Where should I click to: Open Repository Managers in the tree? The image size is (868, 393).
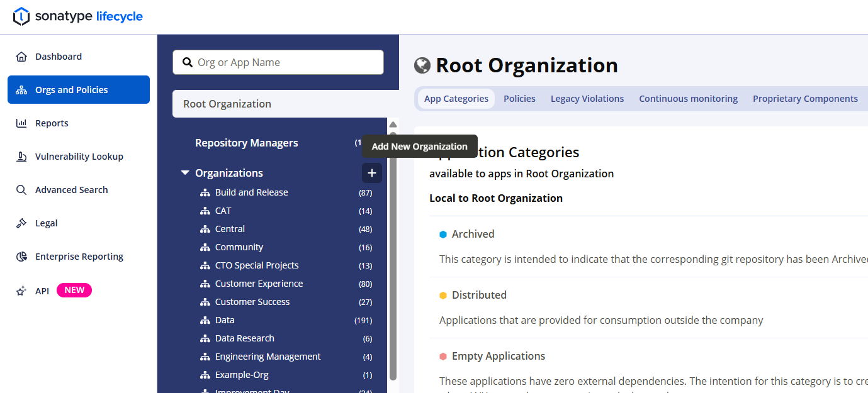tap(247, 143)
